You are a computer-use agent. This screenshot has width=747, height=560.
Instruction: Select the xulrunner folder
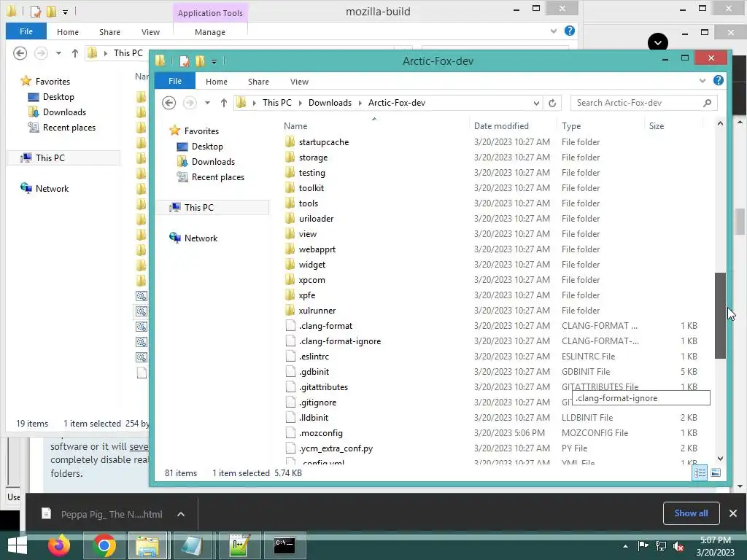(x=317, y=311)
